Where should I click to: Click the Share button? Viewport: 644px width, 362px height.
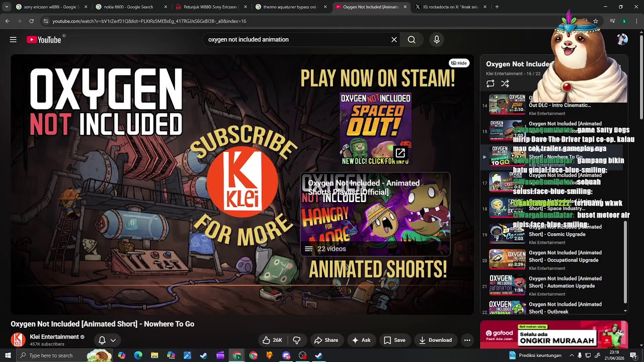point(326,340)
